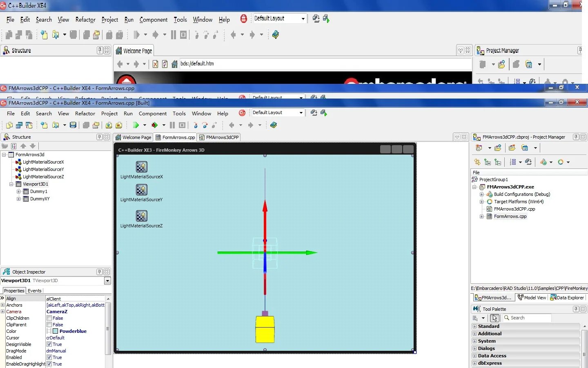Select LightMaterialSourceZ component icon on the form
Image resolution: width=588 pixels, height=368 pixels.
(141, 216)
